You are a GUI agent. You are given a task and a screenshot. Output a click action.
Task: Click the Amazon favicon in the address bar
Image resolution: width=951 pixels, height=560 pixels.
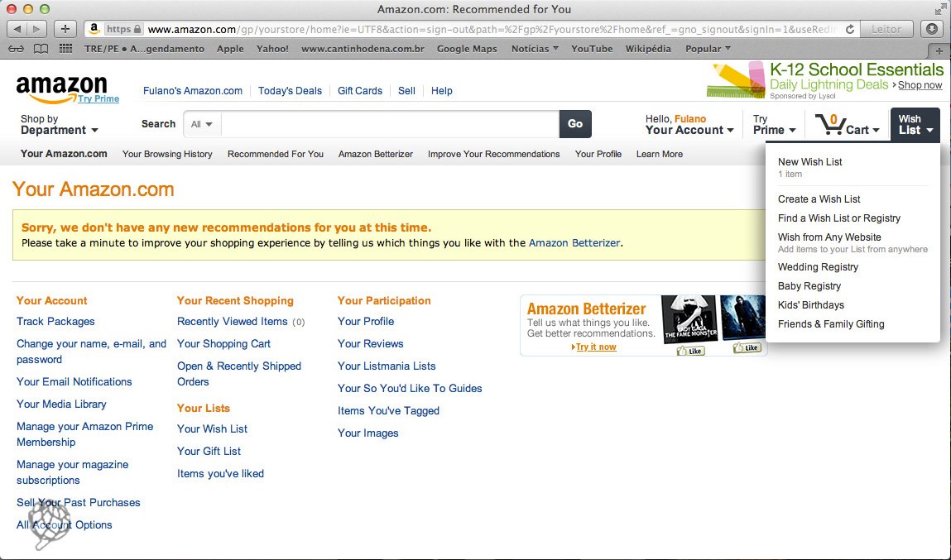tap(94, 27)
